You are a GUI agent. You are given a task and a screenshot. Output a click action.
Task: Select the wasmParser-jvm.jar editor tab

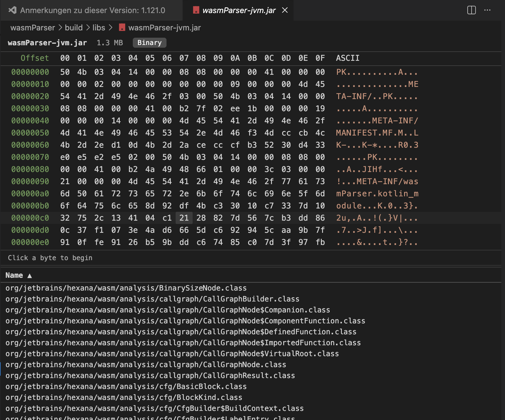[238, 10]
